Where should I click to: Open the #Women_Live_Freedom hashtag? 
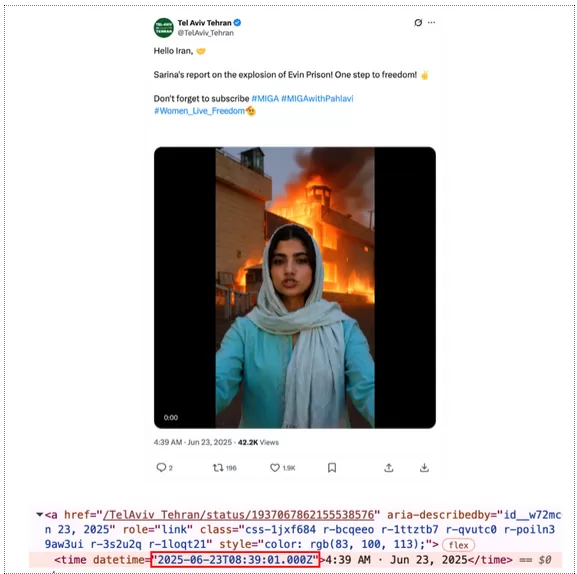[199, 111]
